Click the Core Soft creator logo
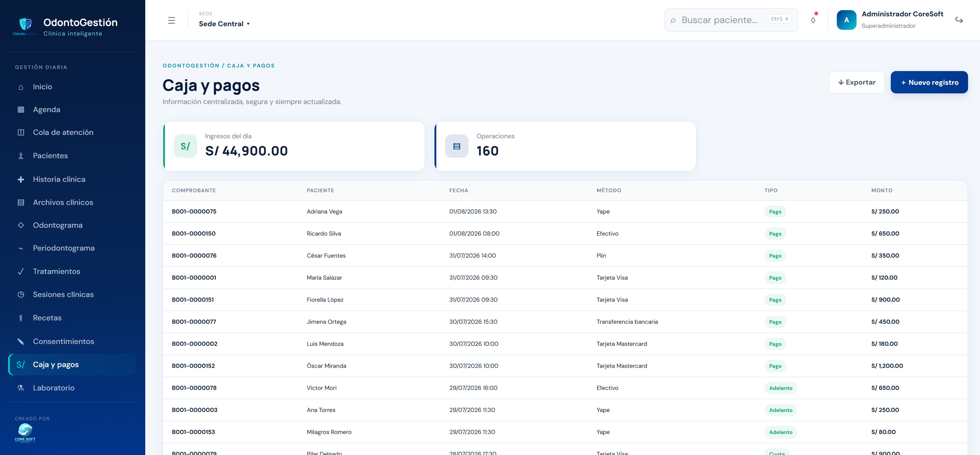This screenshot has width=980, height=455. click(x=25, y=433)
